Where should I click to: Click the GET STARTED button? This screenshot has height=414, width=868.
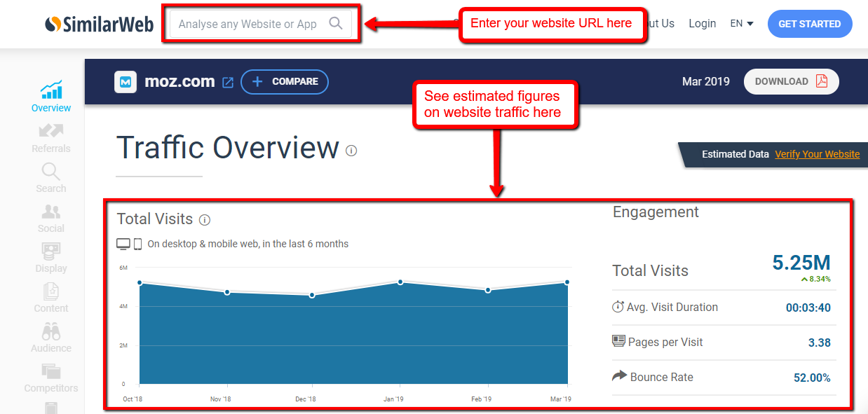pos(810,24)
